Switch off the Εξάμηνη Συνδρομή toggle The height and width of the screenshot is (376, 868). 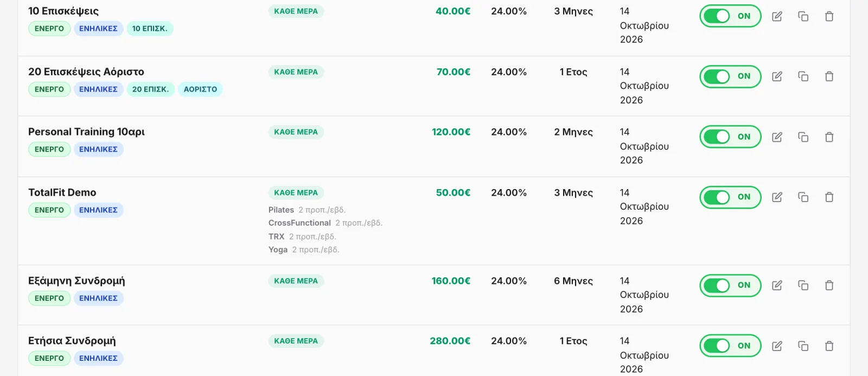point(730,286)
